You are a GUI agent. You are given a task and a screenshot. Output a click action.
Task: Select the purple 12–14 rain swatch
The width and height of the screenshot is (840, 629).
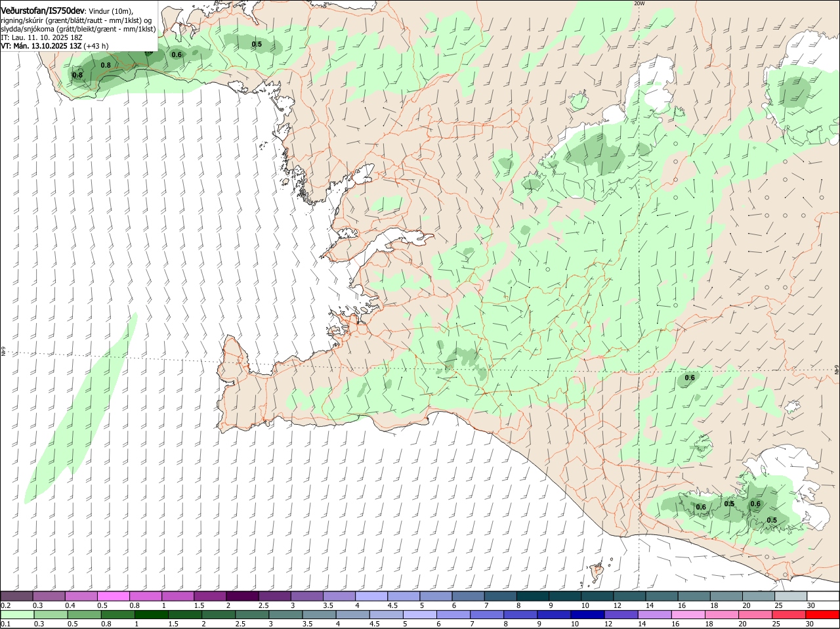coord(621,615)
